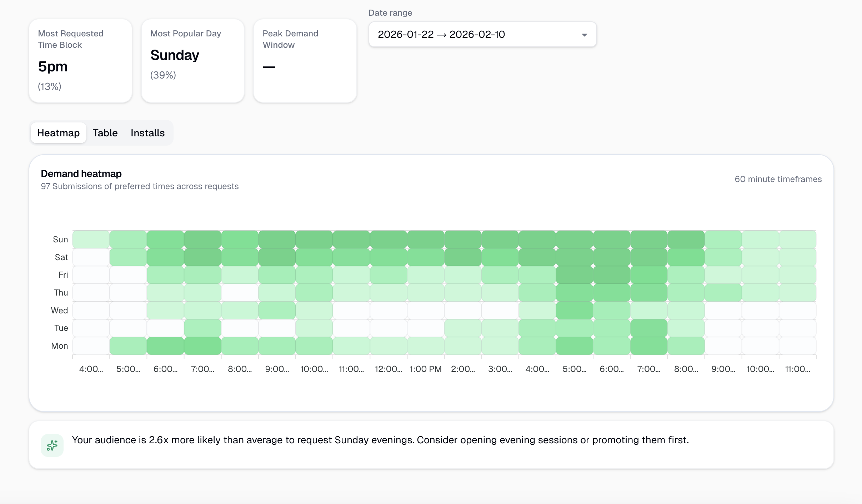862x504 pixels.
Task: Select the Heatmap tab
Action: coord(59,133)
